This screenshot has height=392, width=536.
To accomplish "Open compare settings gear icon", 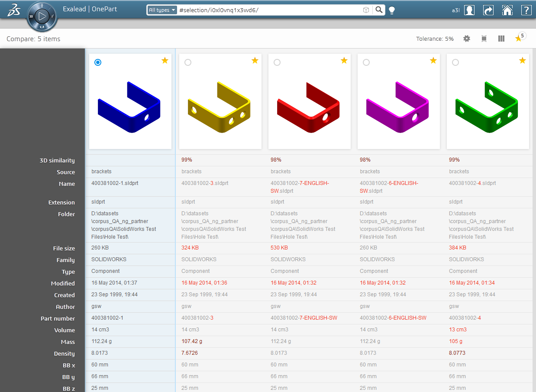I will [x=466, y=39].
